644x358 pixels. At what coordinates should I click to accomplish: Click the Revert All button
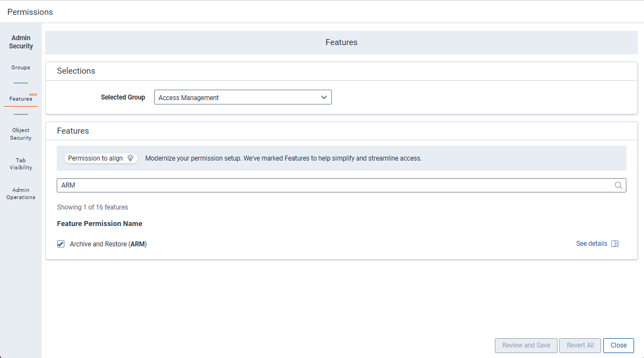coord(580,345)
